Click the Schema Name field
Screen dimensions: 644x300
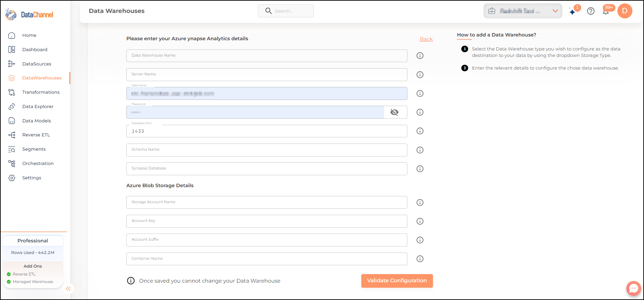pos(267,150)
